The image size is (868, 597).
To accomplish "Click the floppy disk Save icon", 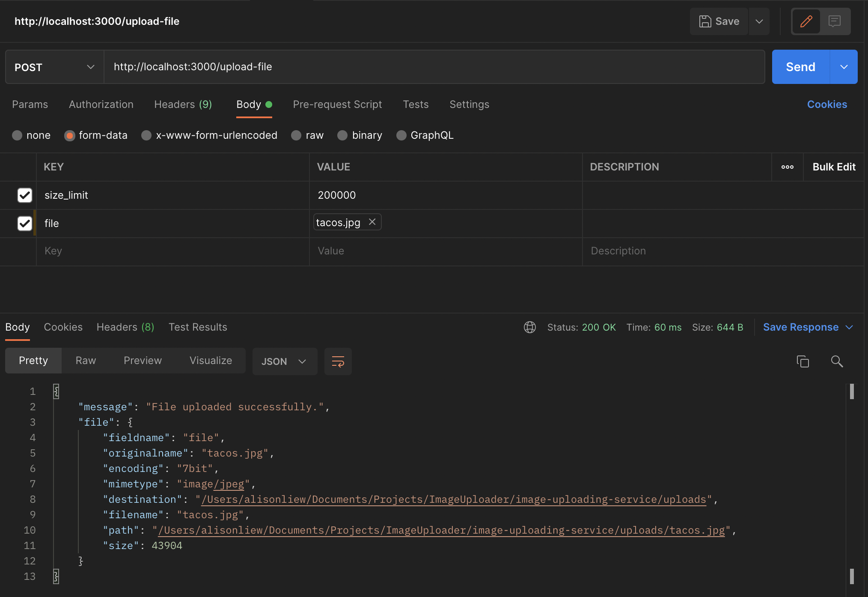I will tap(705, 21).
